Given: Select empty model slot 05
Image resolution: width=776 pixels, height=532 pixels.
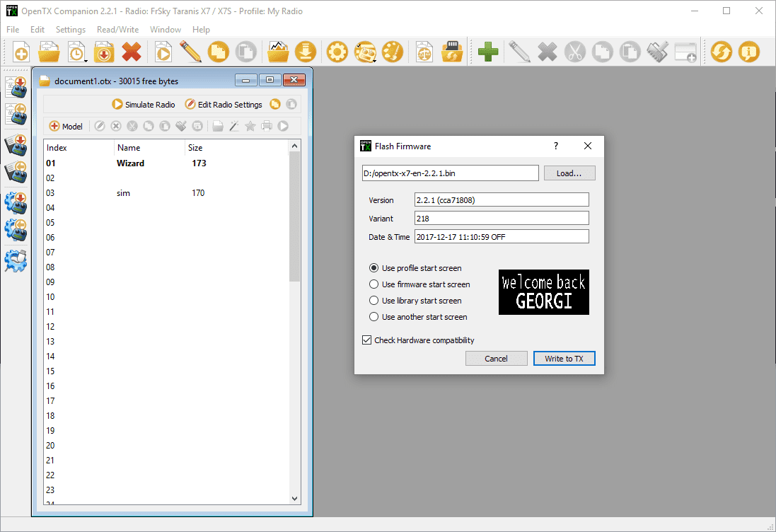Looking at the screenshot, I should (166, 223).
